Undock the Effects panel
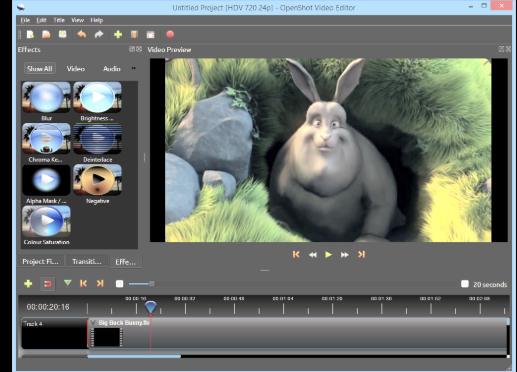517x372 pixels. pyautogui.click(x=132, y=49)
